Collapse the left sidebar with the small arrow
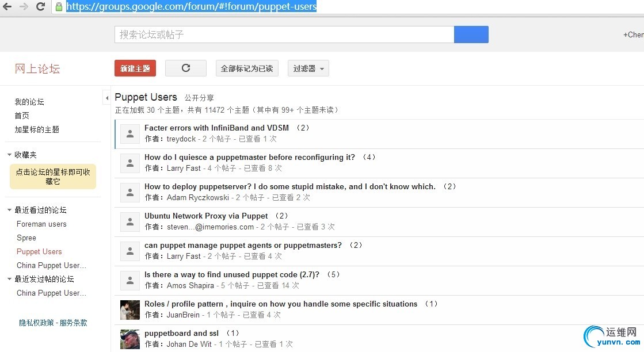Viewport: 644px width, 352px height. click(x=107, y=98)
